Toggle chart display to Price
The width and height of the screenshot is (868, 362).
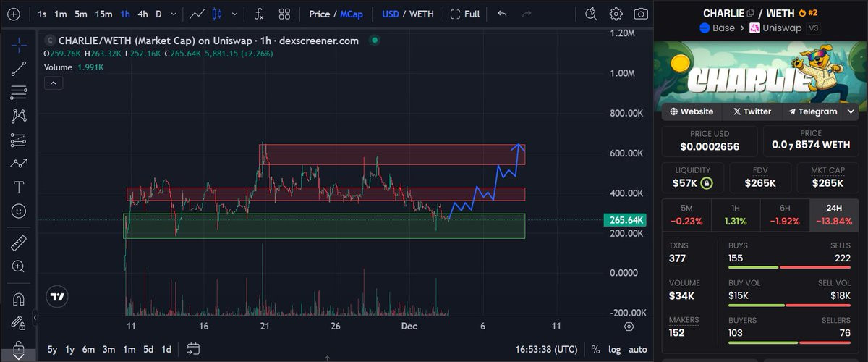point(320,14)
